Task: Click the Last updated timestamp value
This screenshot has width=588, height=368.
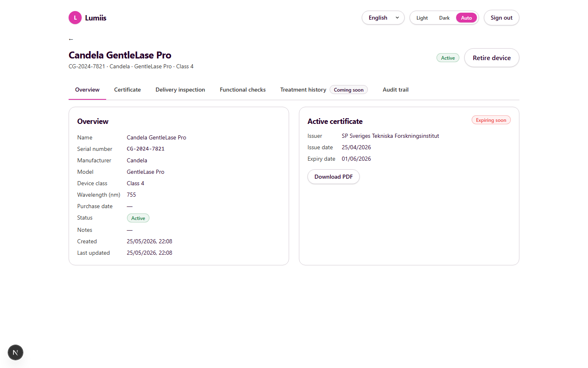Action: tap(149, 253)
